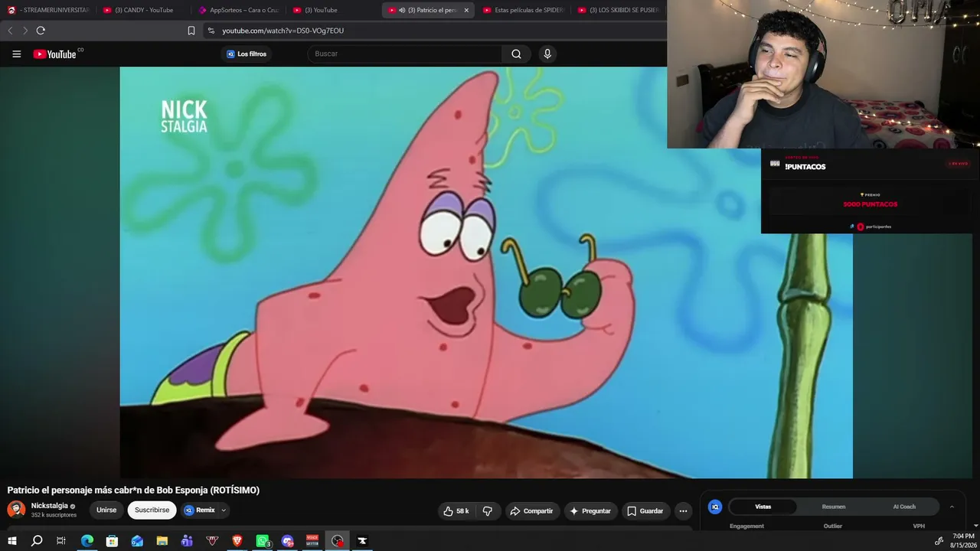This screenshot has width=980, height=551.
Task: Click the 'Engagement' column label
Action: pyautogui.click(x=746, y=526)
